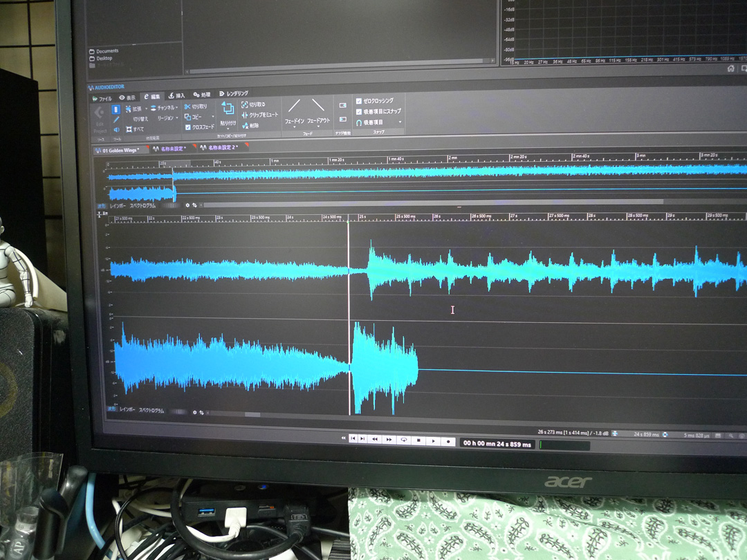Click the Cut (切り取り) scissors icon
The width and height of the screenshot is (747, 560).
[x=187, y=107]
